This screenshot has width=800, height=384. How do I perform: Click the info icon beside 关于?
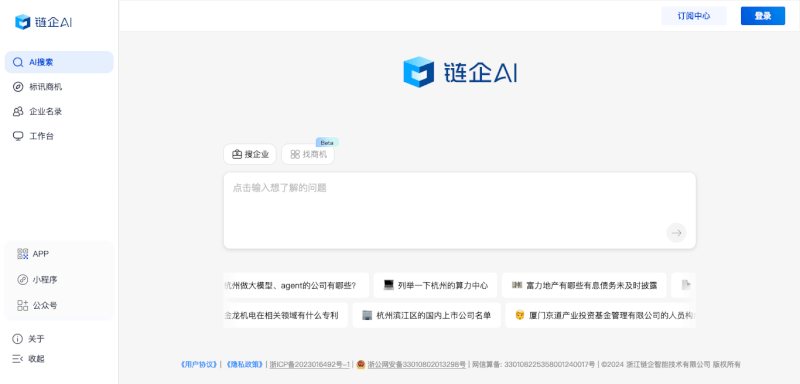coord(18,339)
